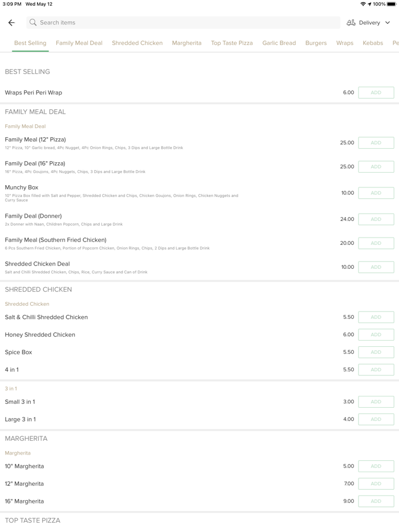Go to the Garlic Bread tab
Screen dimensions: 399x532
[x=279, y=43]
